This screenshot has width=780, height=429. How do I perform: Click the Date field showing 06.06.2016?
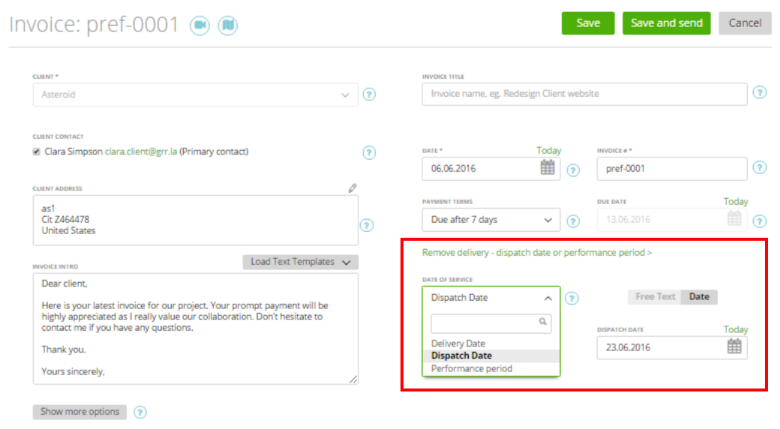tap(491, 168)
